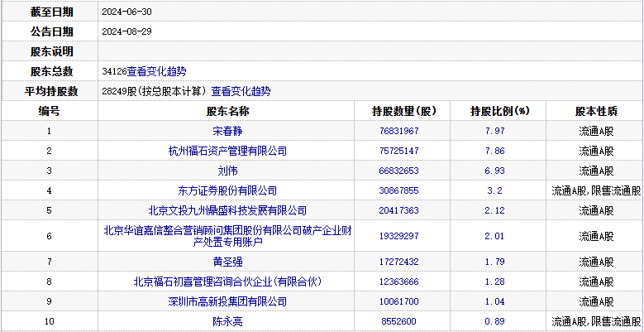644x332 pixels.
Task: Click the 76831967 shareholding quantity cell
Action: [x=399, y=131]
